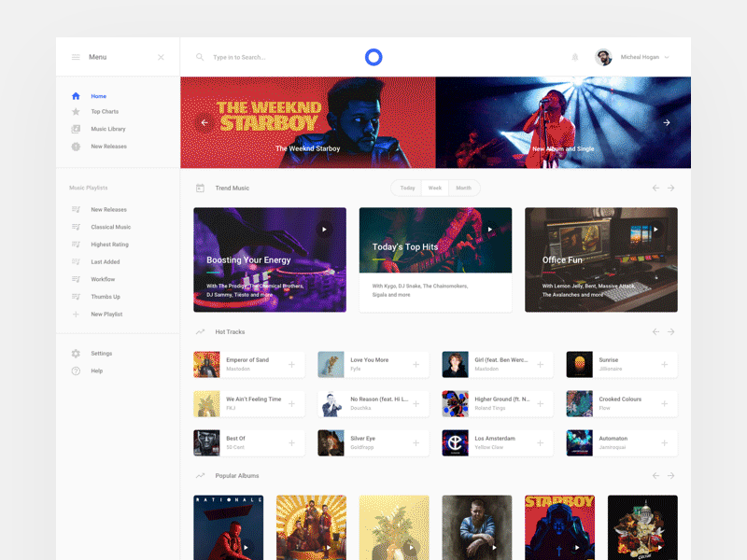The width and height of the screenshot is (747, 560).
Task: Play the Boosting Your Energy playlist
Action: (x=324, y=230)
